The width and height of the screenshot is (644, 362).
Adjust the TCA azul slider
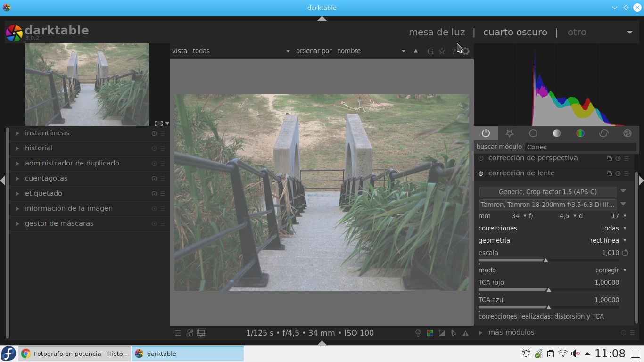pyautogui.click(x=549, y=307)
